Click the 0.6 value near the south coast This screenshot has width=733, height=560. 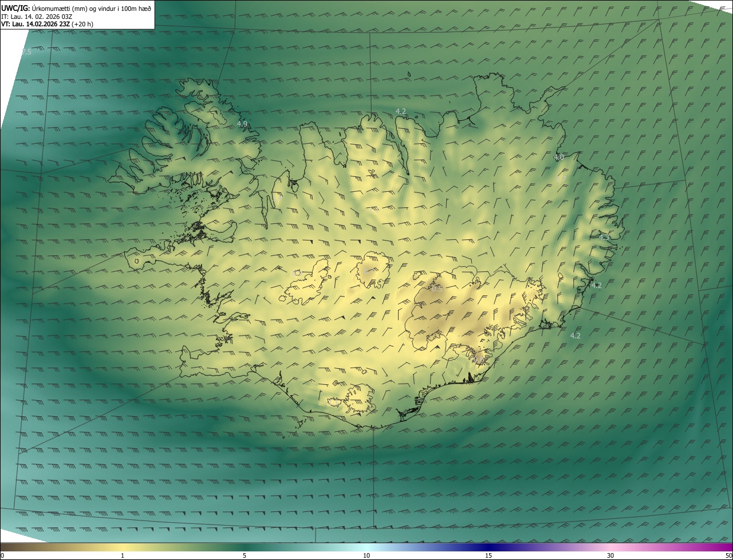(x=479, y=360)
